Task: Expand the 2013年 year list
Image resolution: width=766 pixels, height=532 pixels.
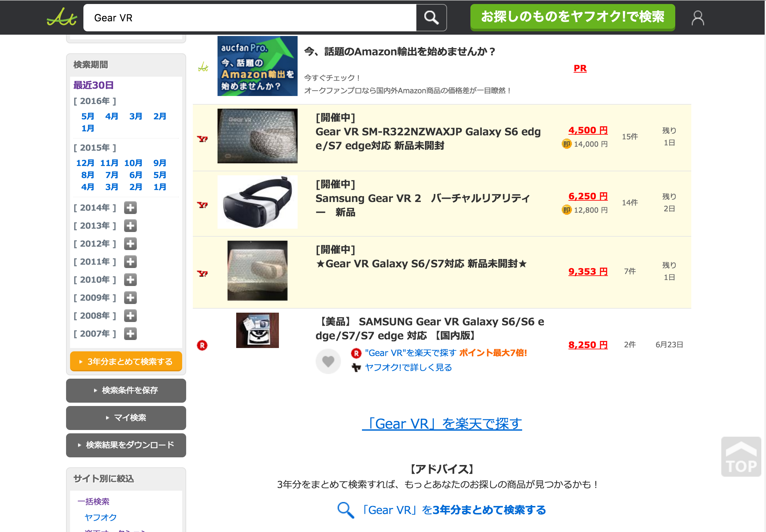Action: (x=130, y=226)
